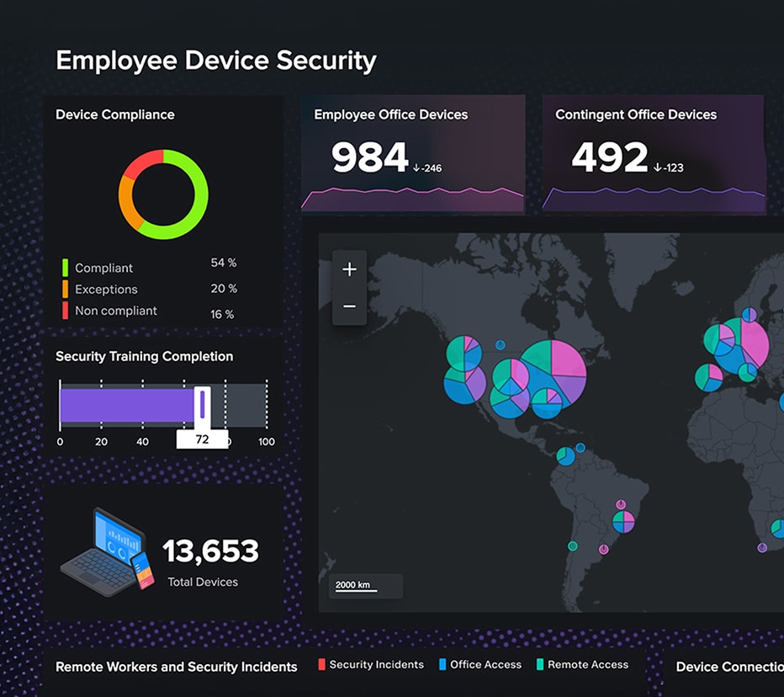The image size is (784, 697).
Task: Click the map zoom out minus button
Action: [x=350, y=306]
